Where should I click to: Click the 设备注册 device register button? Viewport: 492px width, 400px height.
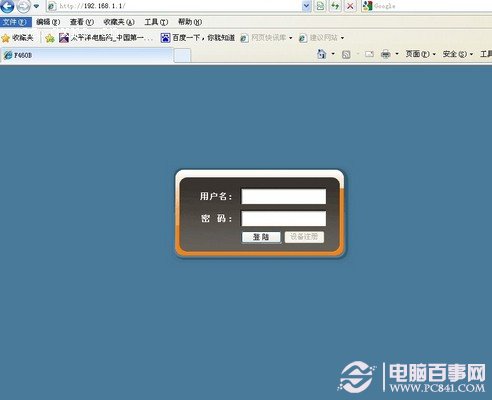pos(304,237)
